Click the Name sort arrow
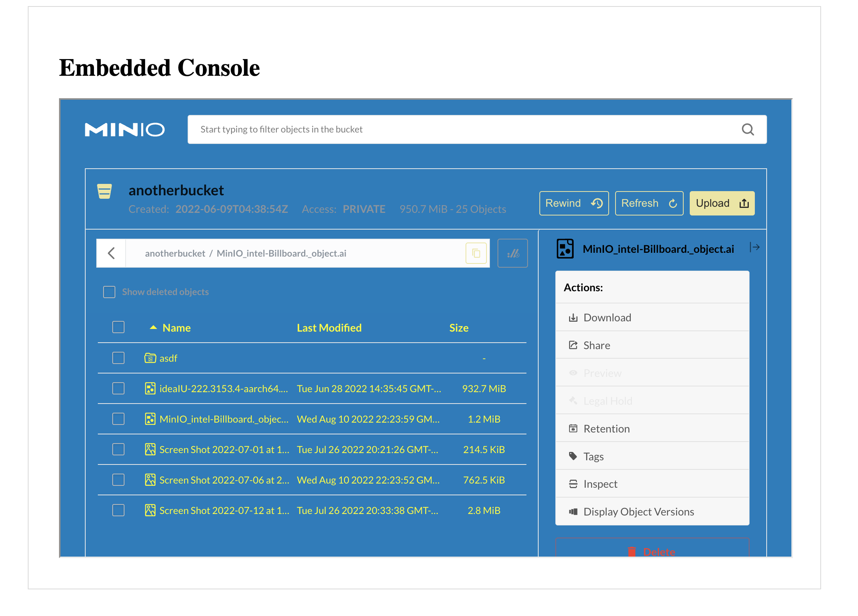Image resolution: width=858 pixels, height=616 pixels. (153, 327)
